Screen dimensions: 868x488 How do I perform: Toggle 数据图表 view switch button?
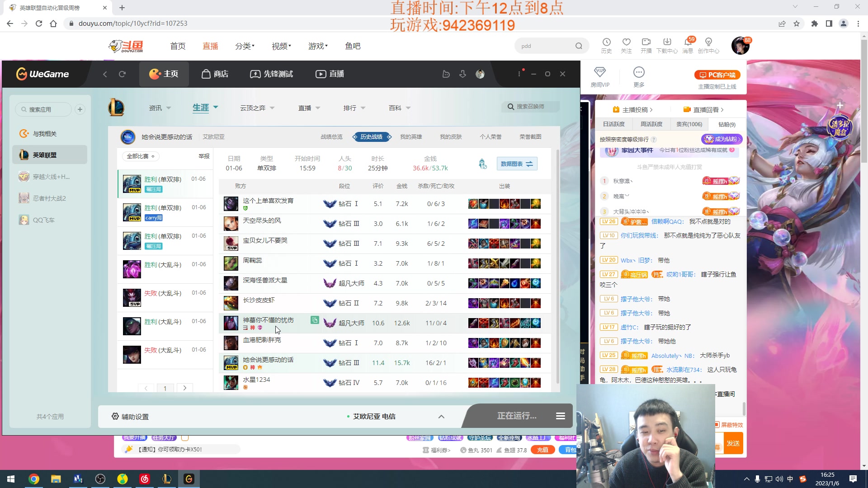[x=517, y=164]
